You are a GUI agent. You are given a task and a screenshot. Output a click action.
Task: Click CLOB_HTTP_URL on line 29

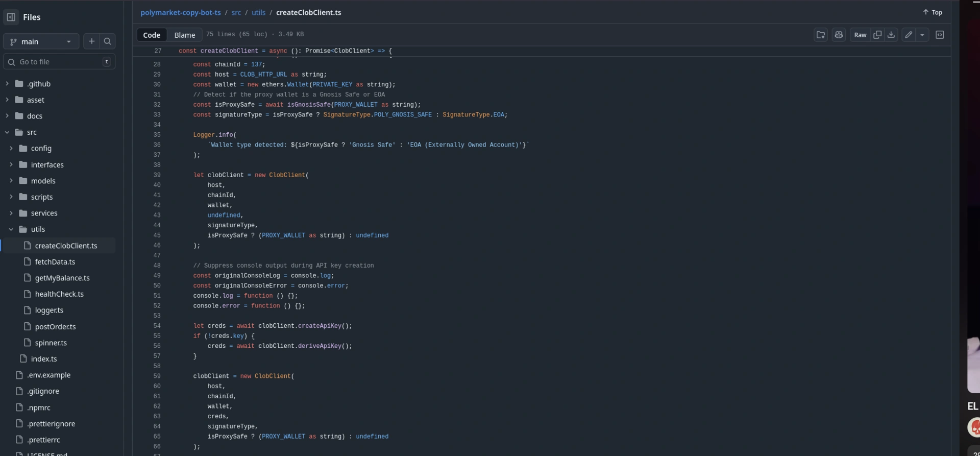263,75
